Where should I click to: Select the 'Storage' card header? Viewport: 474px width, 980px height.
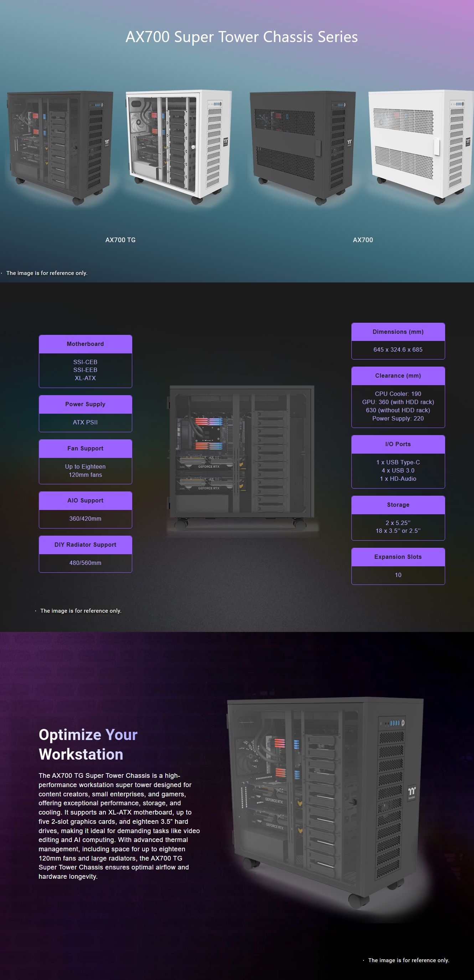click(398, 505)
